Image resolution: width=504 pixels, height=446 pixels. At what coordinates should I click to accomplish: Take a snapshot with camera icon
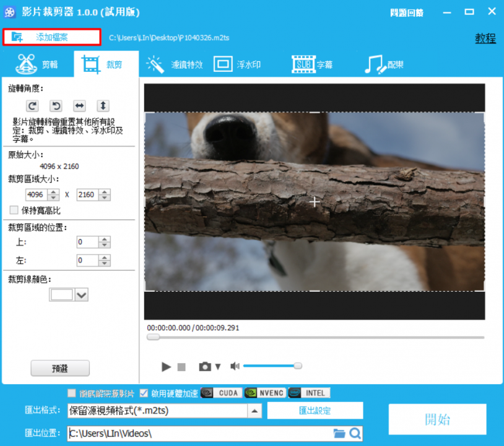205,367
